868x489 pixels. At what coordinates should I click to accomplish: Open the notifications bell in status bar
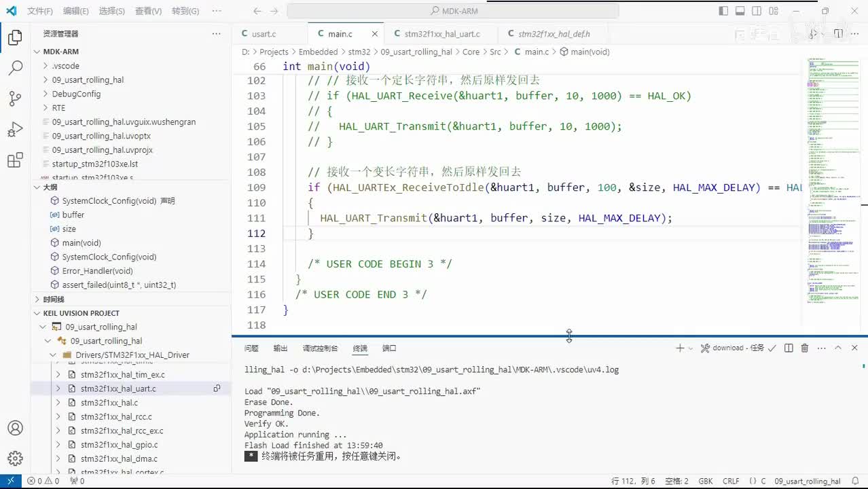(x=855, y=481)
